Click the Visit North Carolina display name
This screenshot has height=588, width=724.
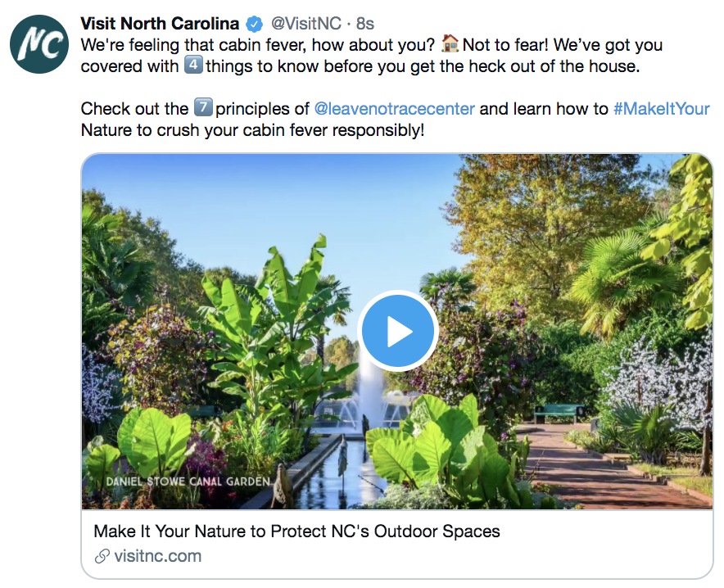click(160, 24)
